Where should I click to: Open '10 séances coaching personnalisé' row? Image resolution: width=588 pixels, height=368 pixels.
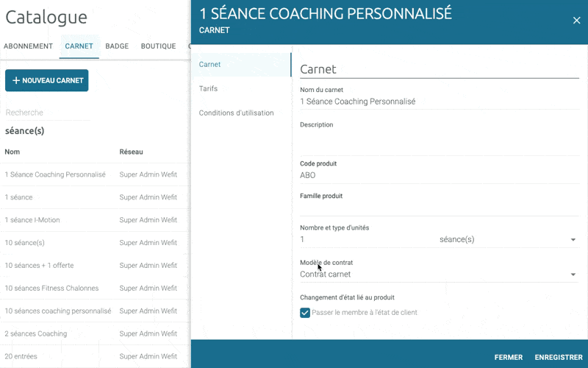(94, 311)
